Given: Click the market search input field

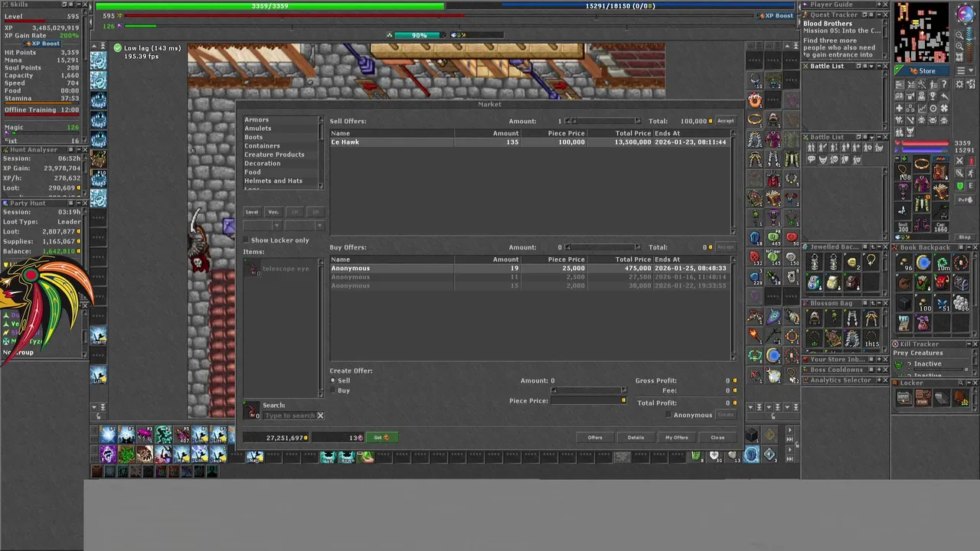Looking at the screenshot, I should coord(290,416).
